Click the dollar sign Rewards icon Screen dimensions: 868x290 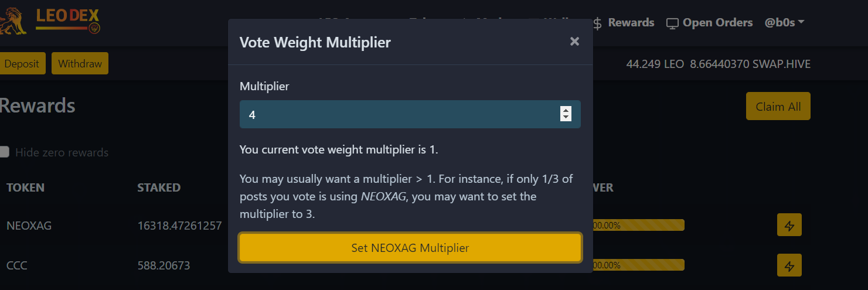point(598,23)
